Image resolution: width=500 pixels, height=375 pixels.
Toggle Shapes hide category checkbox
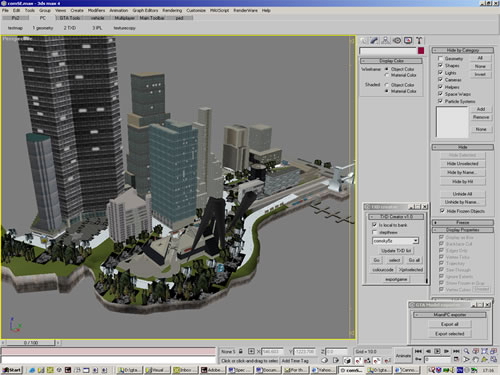click(x=440, y=65)
